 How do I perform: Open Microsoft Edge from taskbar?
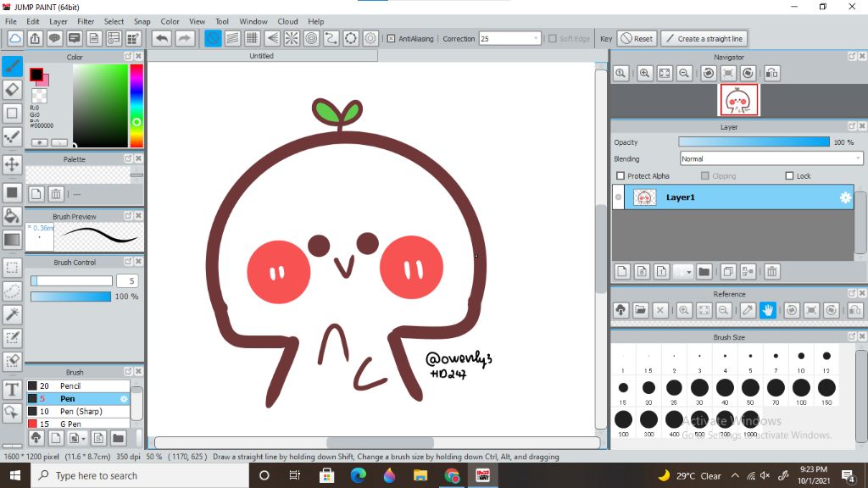[359, 476]
